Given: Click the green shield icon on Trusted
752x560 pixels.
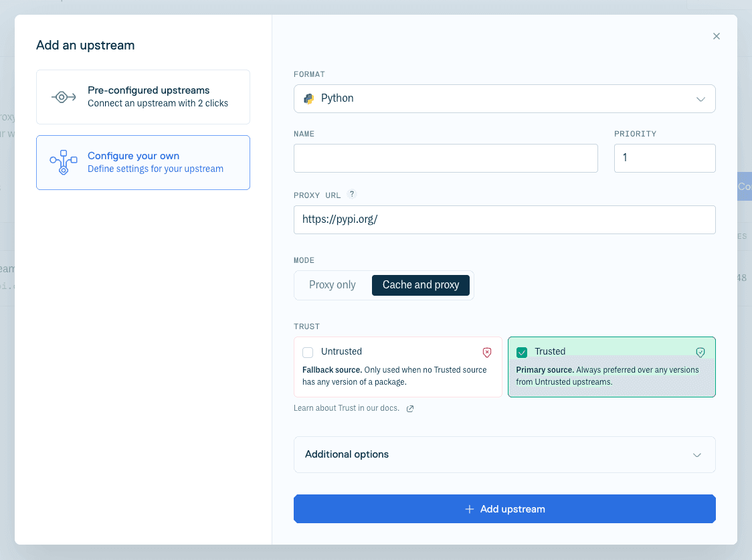Looking at the screenshot, I should coord(700,353).
